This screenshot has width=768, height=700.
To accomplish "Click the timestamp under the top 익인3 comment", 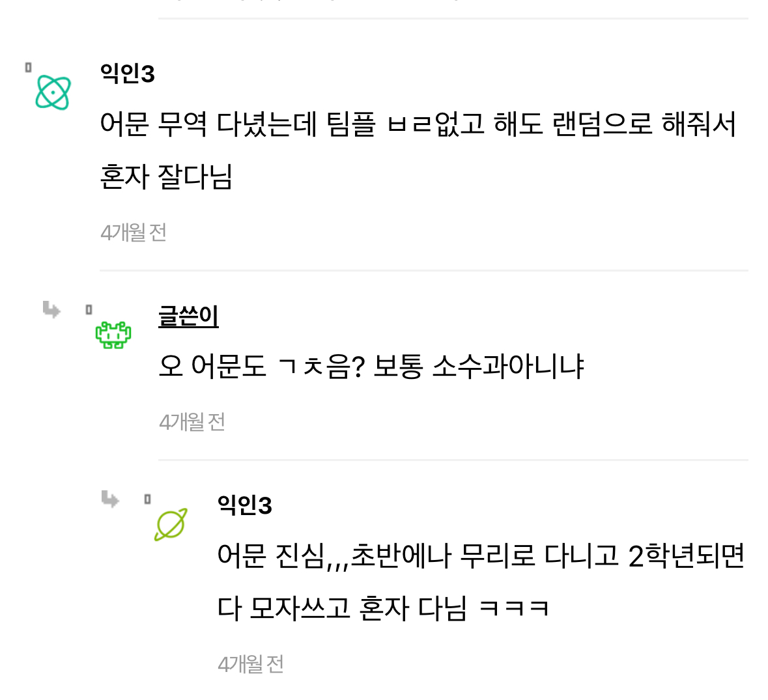I will coord(134,232).
